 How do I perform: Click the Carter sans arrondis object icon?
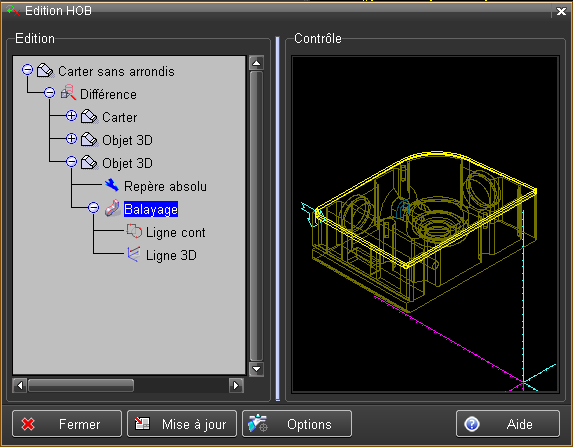click(x=46, y=70)
